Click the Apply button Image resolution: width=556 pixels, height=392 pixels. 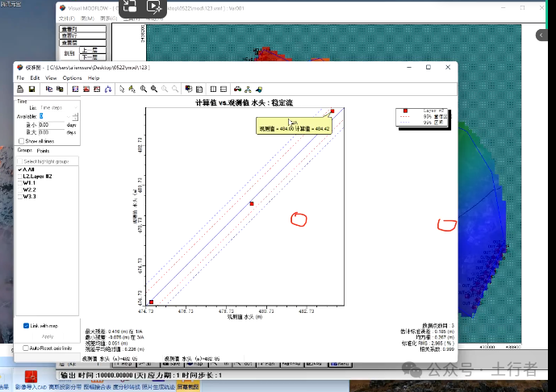[48, 336]
